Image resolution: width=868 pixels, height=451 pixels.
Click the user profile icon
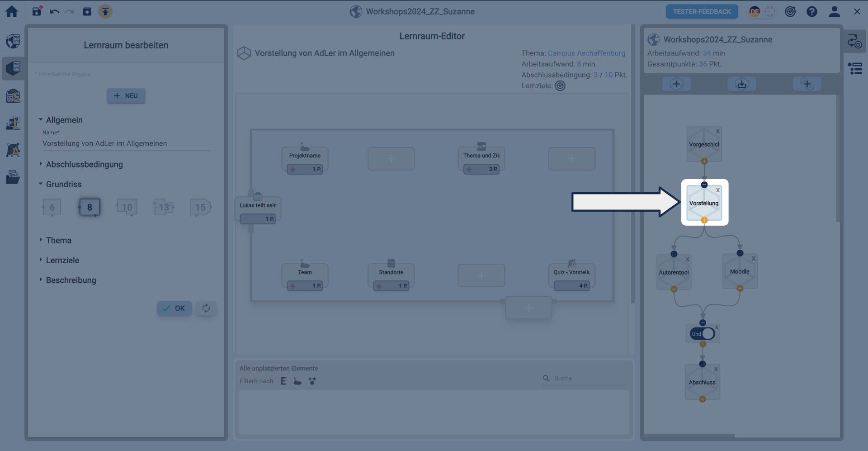[834, 12]
